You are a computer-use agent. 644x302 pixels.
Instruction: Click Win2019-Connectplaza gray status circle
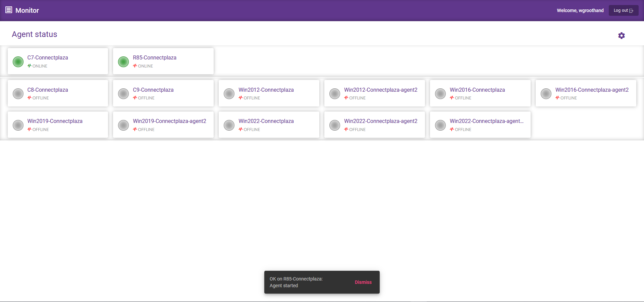point(18,125)
